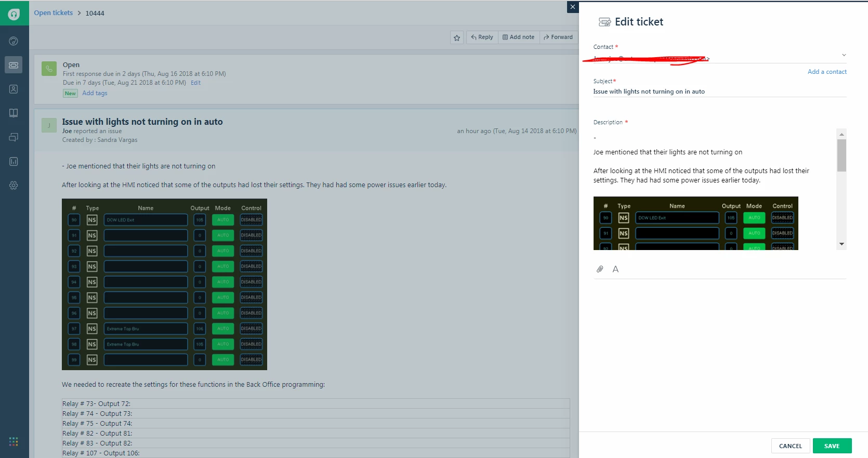
Task: Open the Dashboard gauge icon in the sidebar
Action: tap(14, 41)
